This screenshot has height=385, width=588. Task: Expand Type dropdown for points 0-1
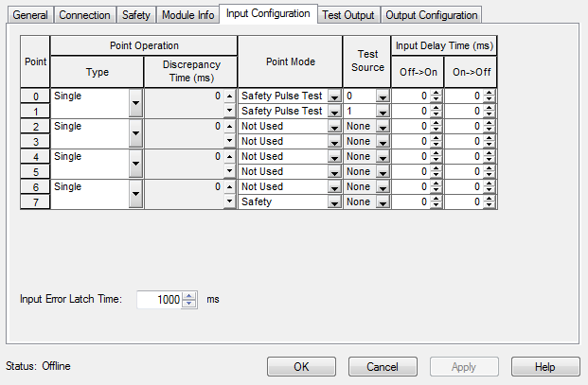pyautogui.click(x=134, y=103)
